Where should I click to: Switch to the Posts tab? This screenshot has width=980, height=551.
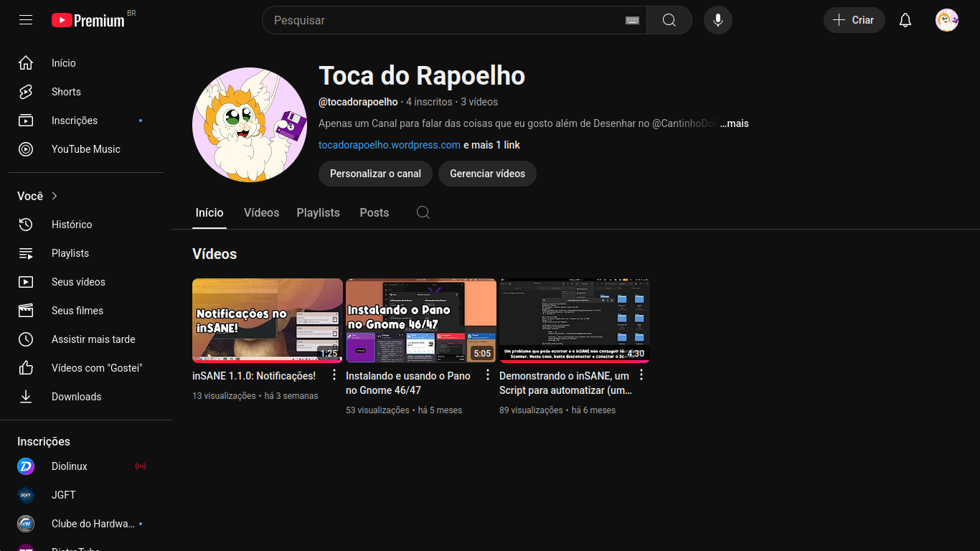pos(374,212)
